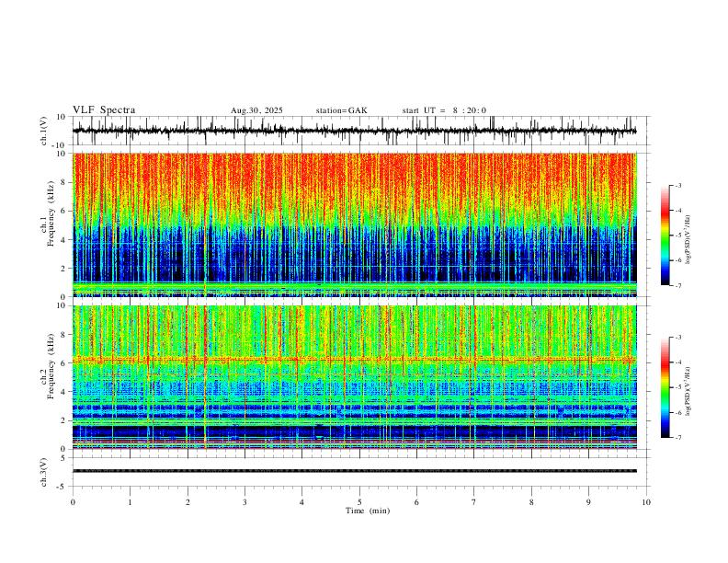Click the date 'Aug.30, 2025'
The height and width of the screenshot is (563, 728).
(x=256, y=110)
